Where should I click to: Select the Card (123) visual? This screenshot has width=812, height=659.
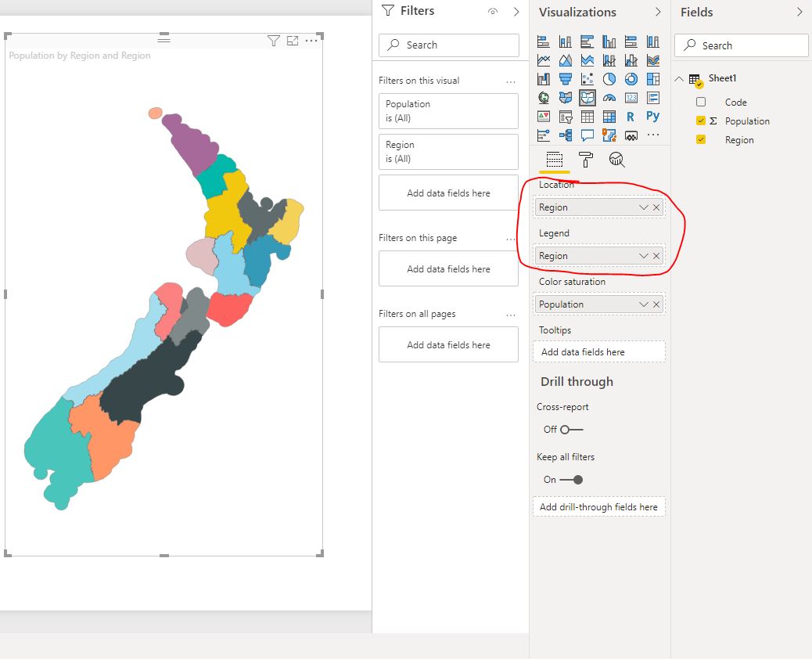631,97
